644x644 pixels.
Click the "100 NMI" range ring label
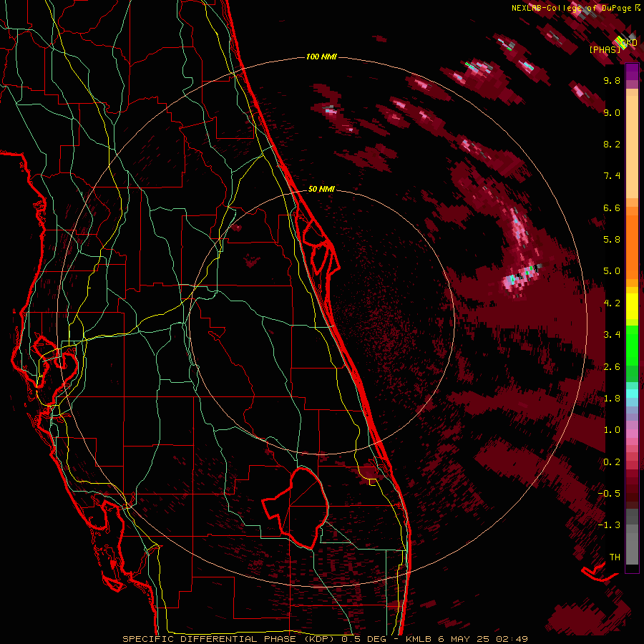321,57
